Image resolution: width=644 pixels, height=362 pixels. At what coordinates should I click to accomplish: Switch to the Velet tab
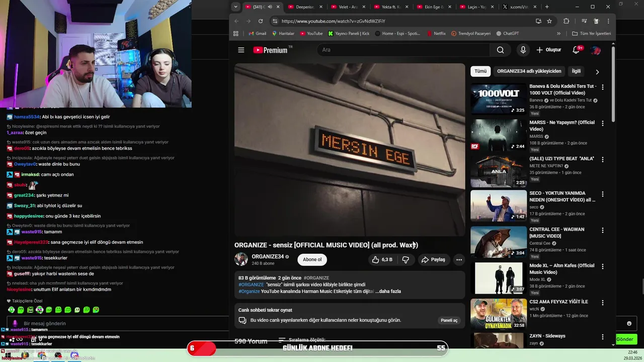click(x=348, y=7)
